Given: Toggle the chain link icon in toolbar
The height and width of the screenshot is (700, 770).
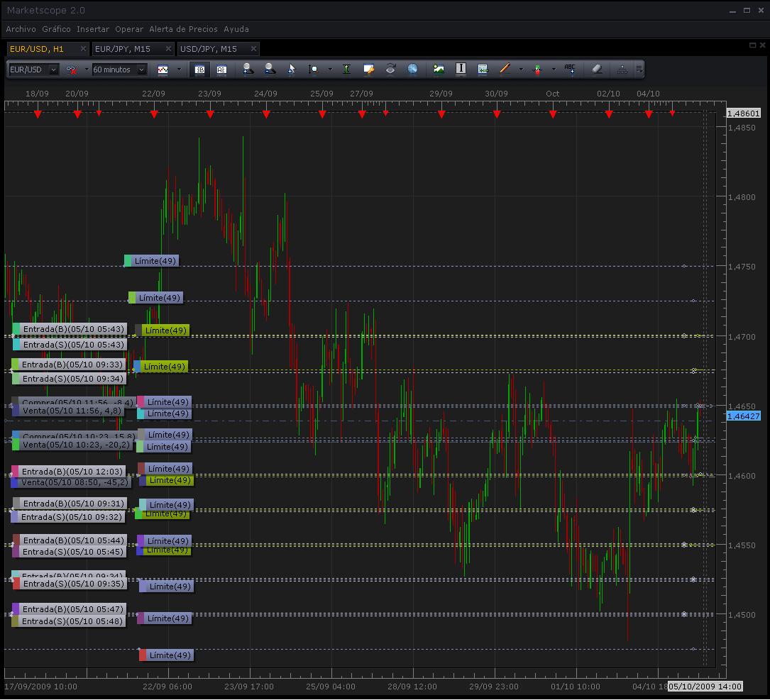Looking at the screenshot, I should click(71, 70).
